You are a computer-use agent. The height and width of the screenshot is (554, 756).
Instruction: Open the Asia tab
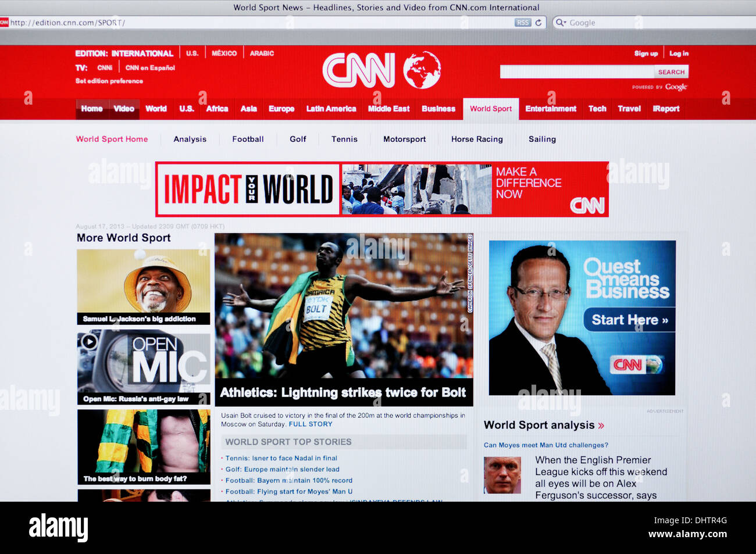[x=249, y=109]
